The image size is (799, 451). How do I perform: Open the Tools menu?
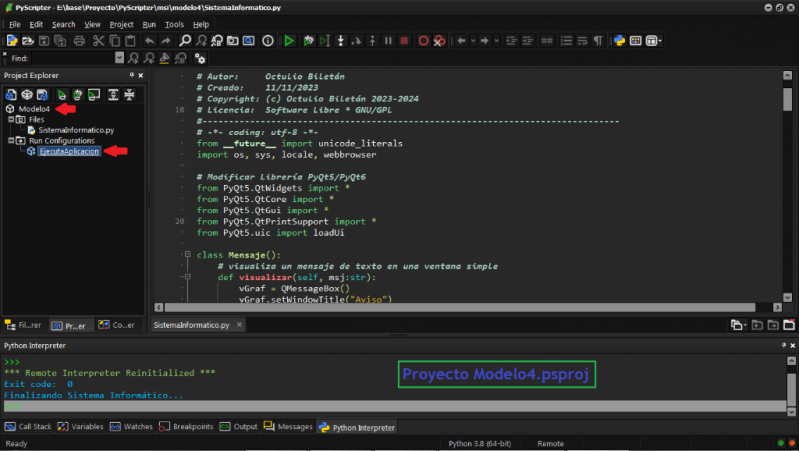pos(174,24)
